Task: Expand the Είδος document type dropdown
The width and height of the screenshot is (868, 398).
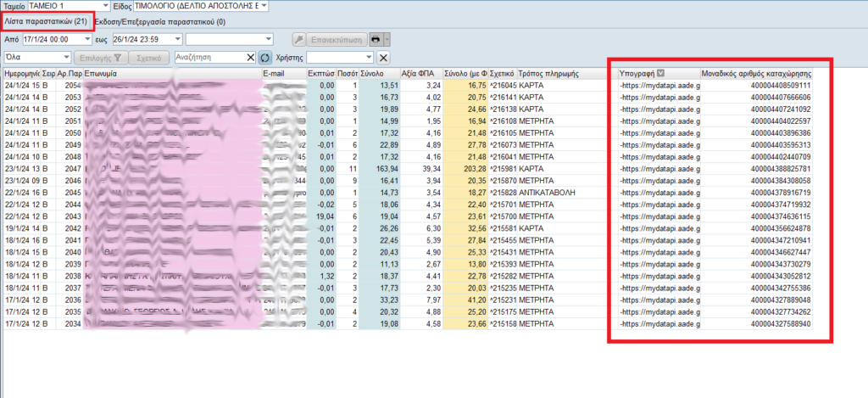Action: [264, 6]
